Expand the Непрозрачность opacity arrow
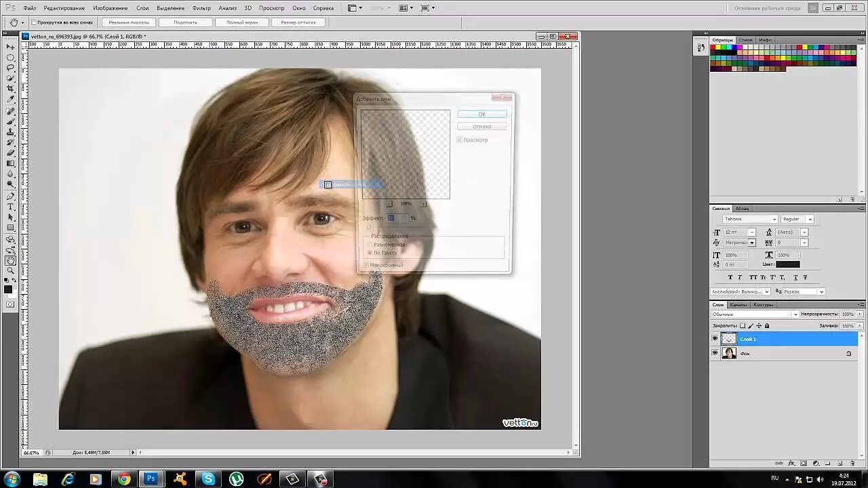868x488 pixels. (x=859, y=314)
